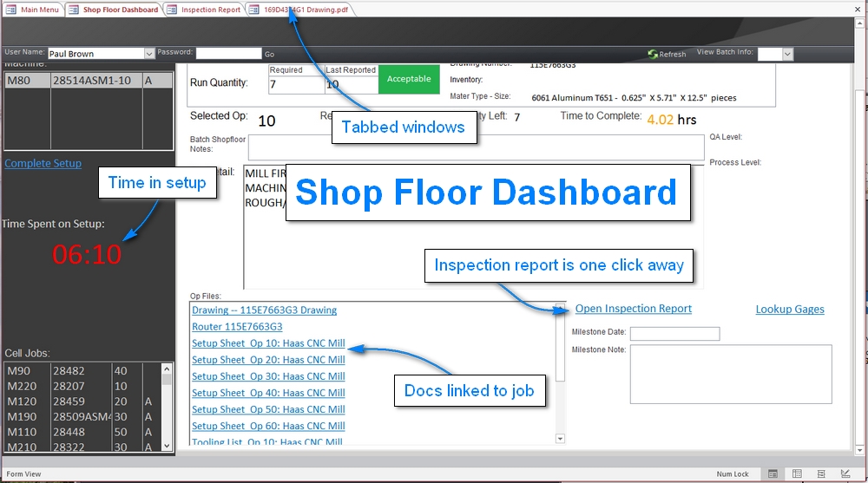Click the Milestone Date field
The height and width of the screenshot is (483, 868).
674,334
